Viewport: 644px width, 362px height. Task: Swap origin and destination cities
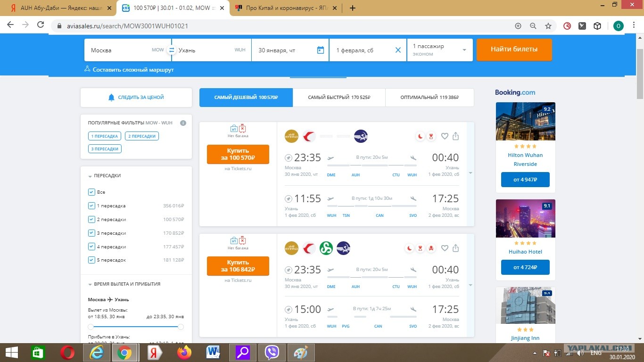[x=172, y=50]
